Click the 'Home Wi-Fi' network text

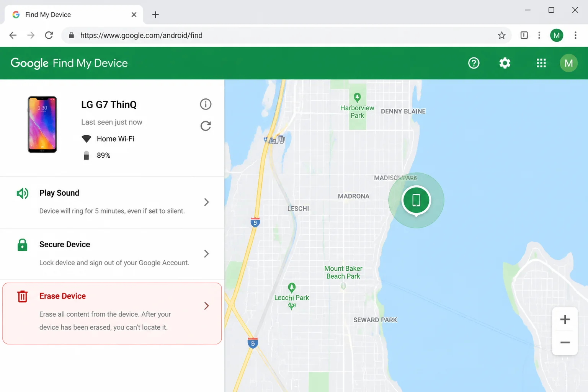click(116, 139)
